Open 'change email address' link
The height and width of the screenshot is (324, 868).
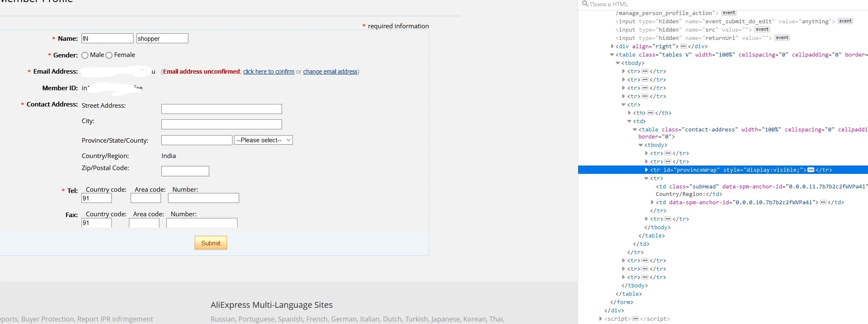point(330,72)
